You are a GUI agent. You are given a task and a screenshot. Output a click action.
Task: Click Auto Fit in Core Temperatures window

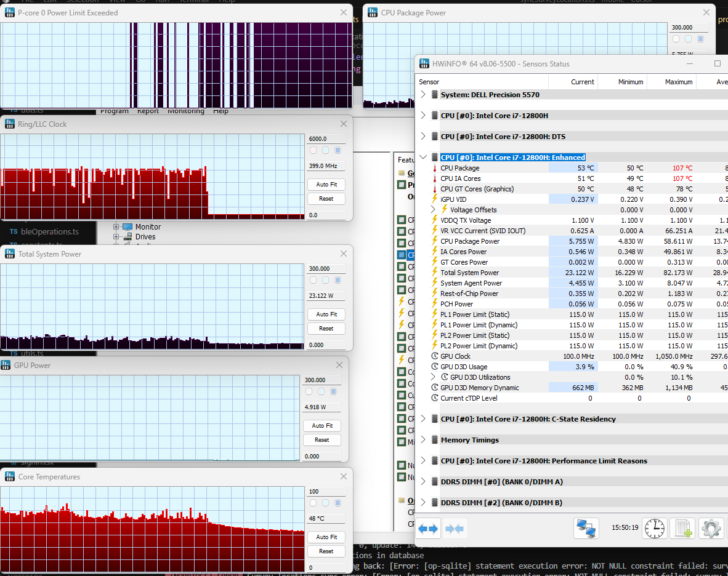pos(326,537)
